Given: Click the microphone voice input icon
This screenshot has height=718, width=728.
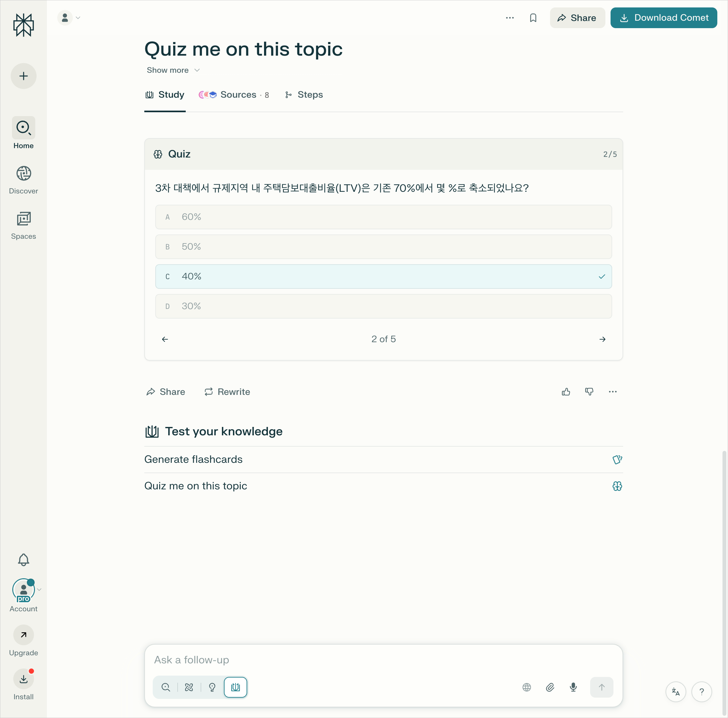Looking at the screenshot, I should point(573,687).
